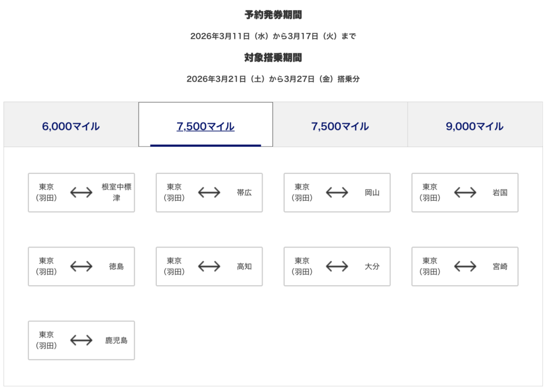Click the 徳島 destination label
Viewport: 550px width, 392px height.
pyautogui.click(x=117, y=266)
